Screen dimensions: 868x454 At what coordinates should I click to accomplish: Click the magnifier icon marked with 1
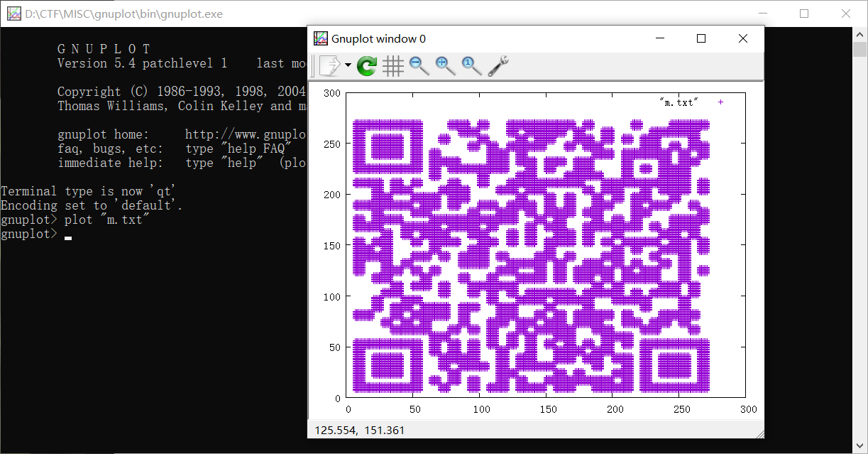point(471,66)
